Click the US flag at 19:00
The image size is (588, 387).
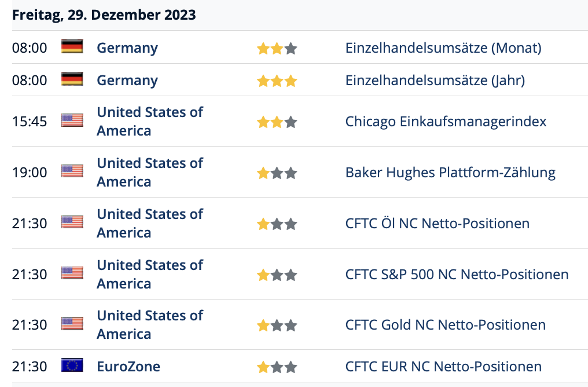coord(72,171)
